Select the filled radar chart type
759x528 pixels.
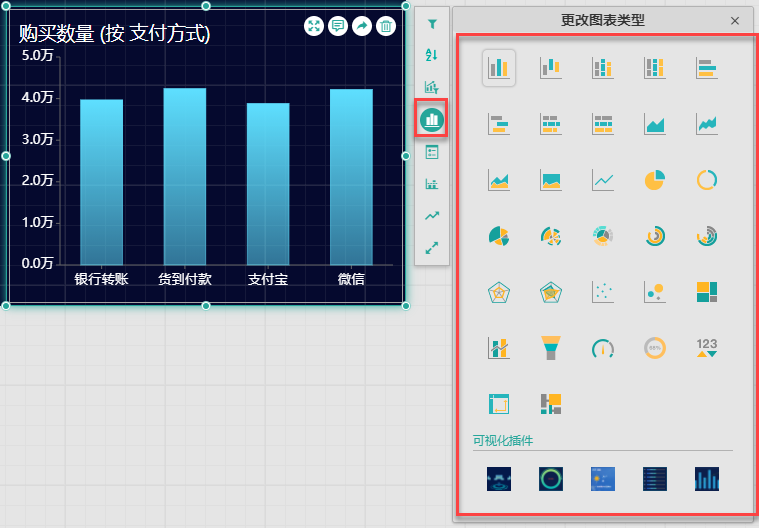coord(551,292)
